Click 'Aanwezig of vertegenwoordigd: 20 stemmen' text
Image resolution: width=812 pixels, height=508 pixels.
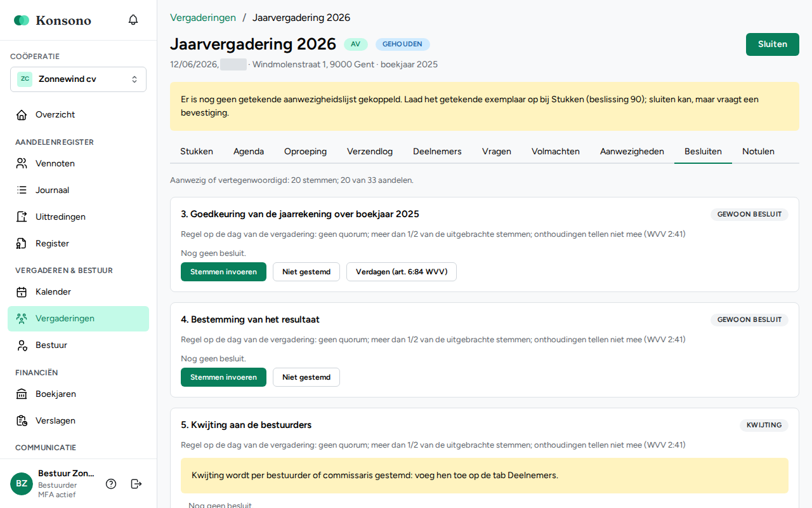(292, 180)
